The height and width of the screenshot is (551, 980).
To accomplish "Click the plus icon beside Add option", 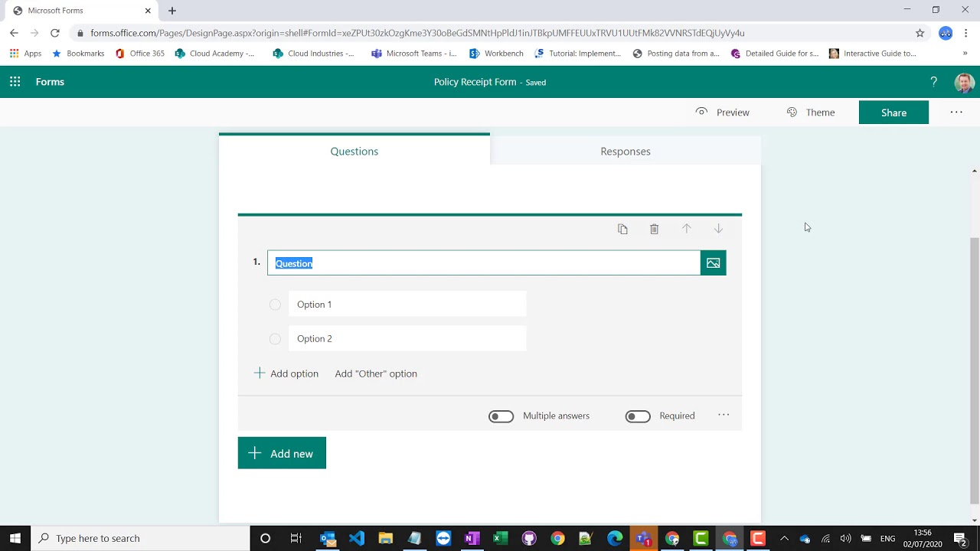I will click(x=259, y=373).
